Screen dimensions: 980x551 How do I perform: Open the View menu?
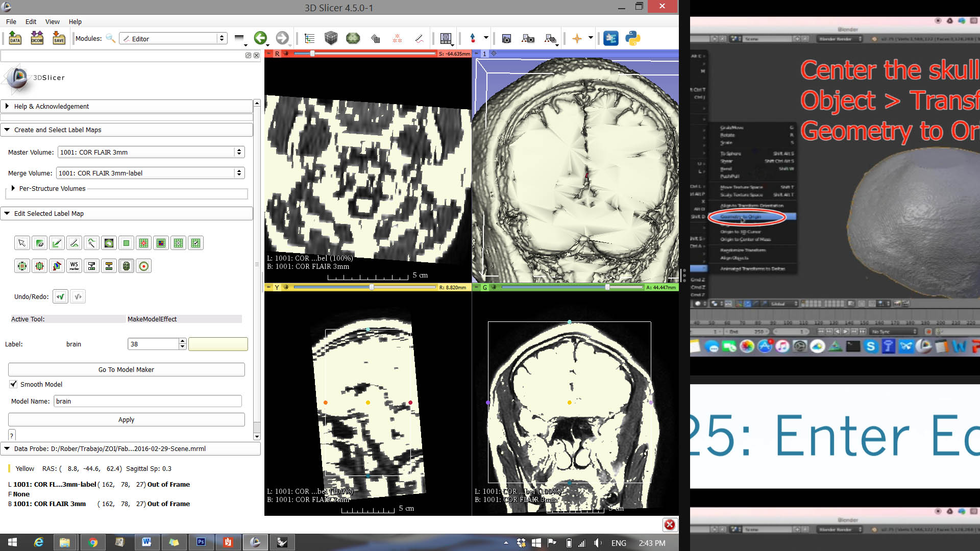click(52, 21)
